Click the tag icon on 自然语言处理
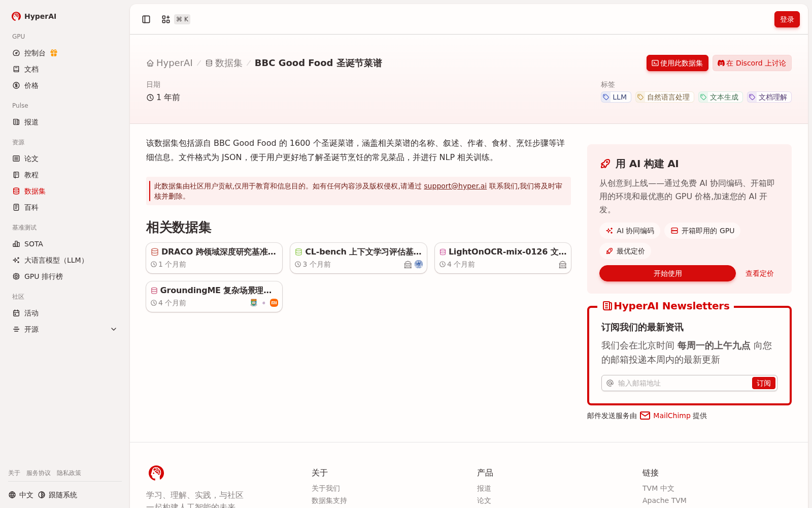This screenshot has width=812, height=508. tap(640, 97)
